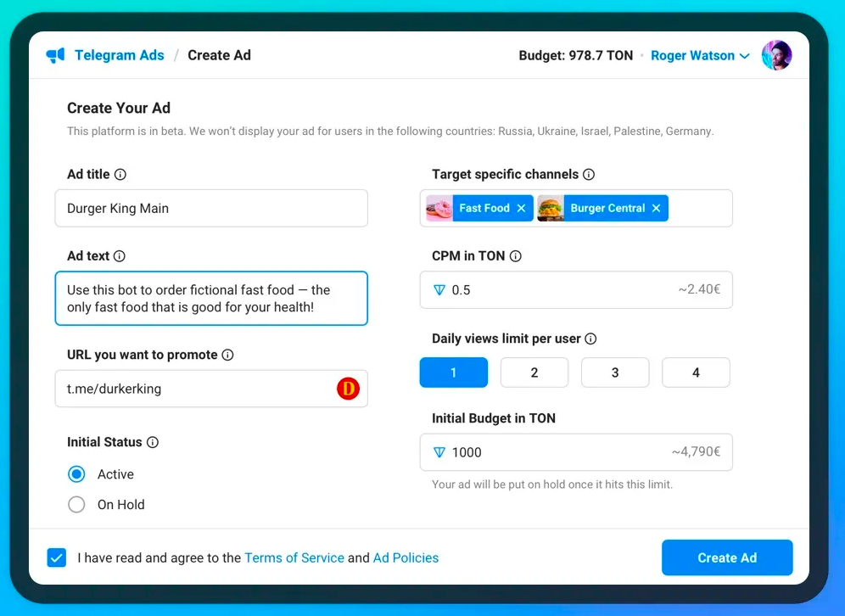845x616 pixels.
Task: Open the Roger Watson account dropdown
Action: coord(699,55)
